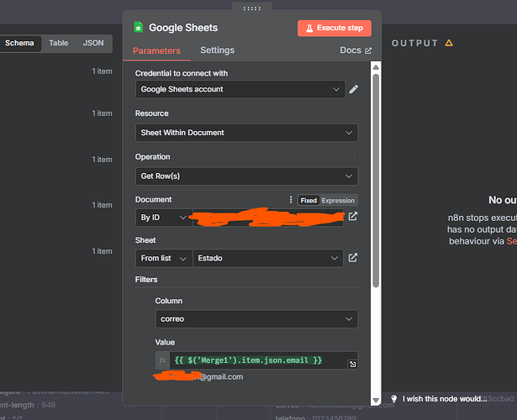Open the From list mode dropdown

[x=164, y=258]
